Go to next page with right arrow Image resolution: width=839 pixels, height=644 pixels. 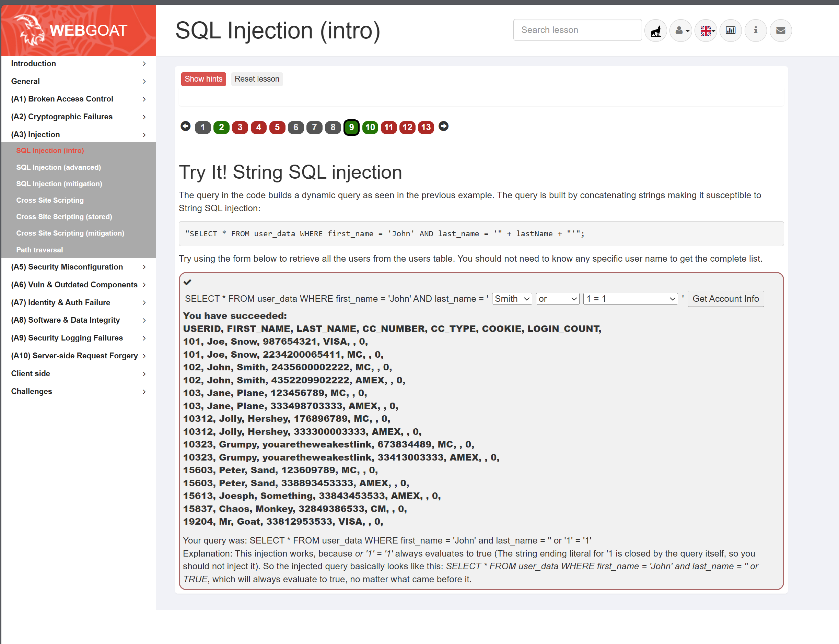[x=443, y=126]
